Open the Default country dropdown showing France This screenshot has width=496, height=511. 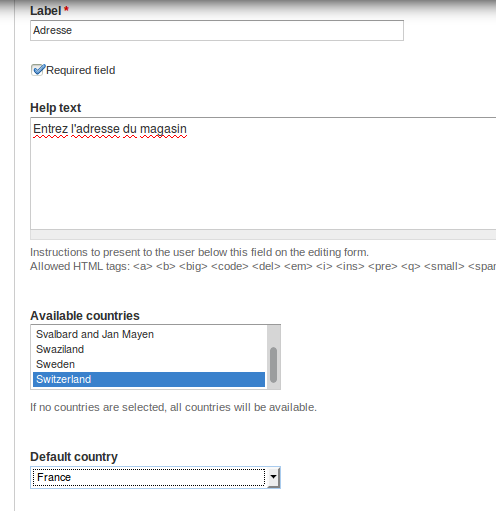click(x=155, y=477)
